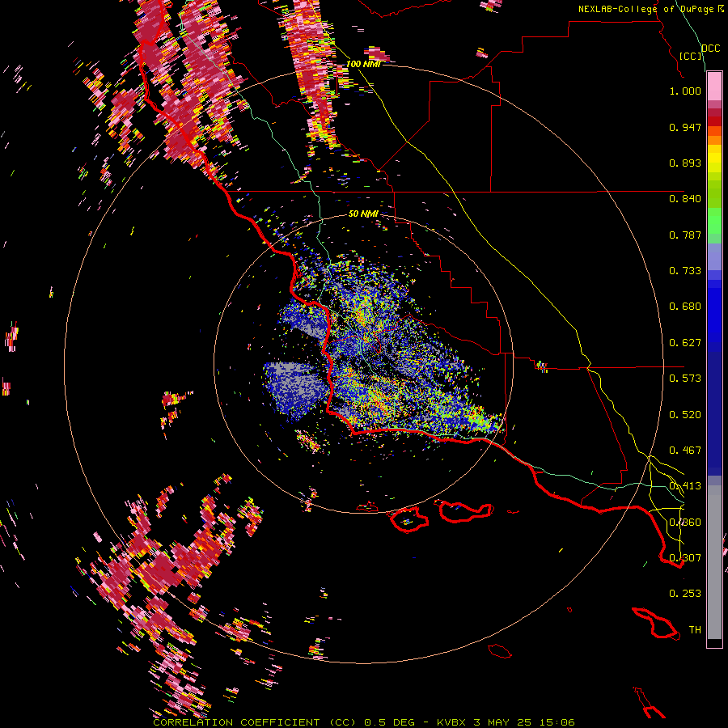Click the 0.733 scale value

tap(685, 271)
